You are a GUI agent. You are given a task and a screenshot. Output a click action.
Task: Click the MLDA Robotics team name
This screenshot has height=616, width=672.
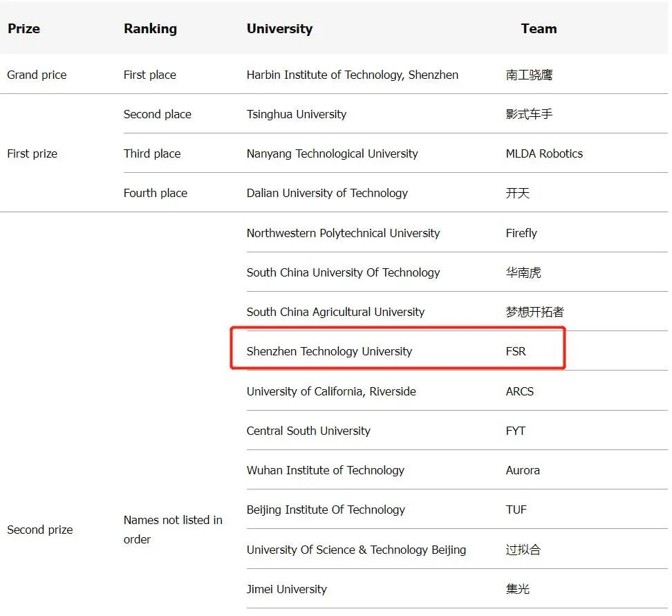[543, 153]
